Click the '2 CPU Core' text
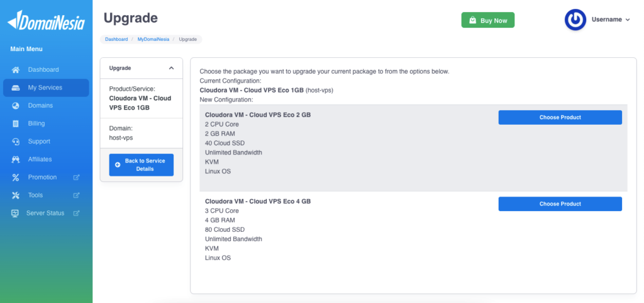This screenshot has height=303, width=644. [x=222, y=124]
